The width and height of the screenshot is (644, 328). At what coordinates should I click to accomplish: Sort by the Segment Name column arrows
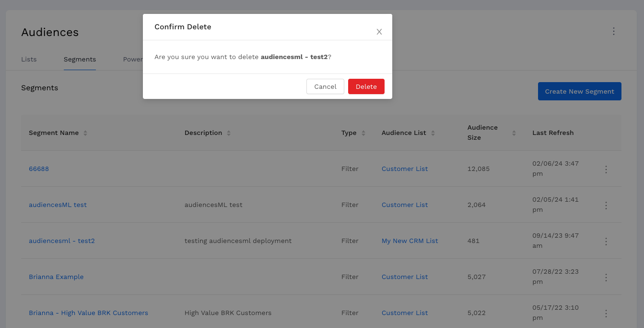coord(85,133)
